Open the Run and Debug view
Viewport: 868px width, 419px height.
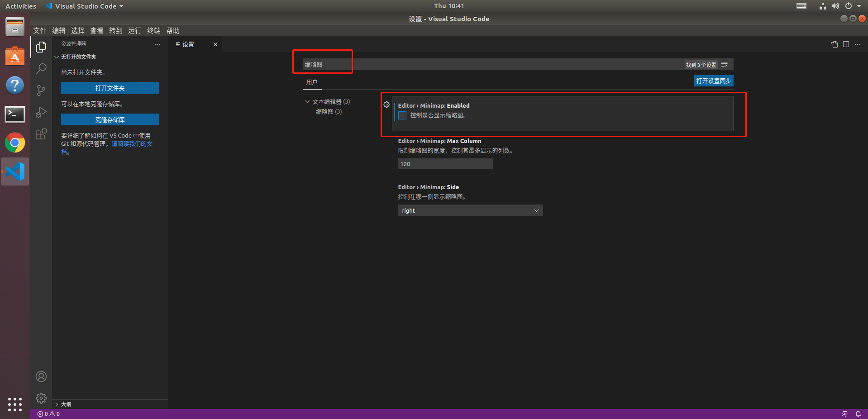(x=41, y=112)
